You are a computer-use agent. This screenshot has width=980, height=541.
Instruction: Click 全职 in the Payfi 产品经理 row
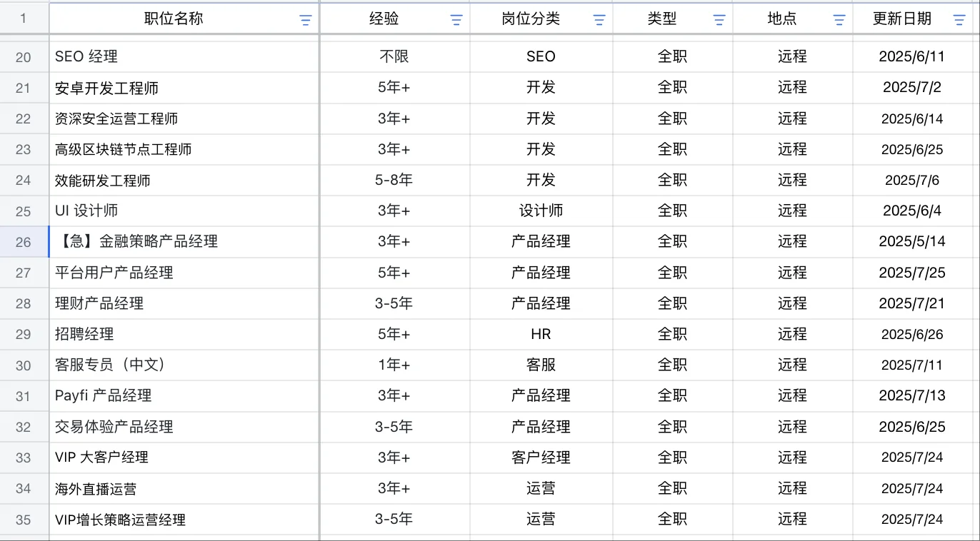pos(673,396)
